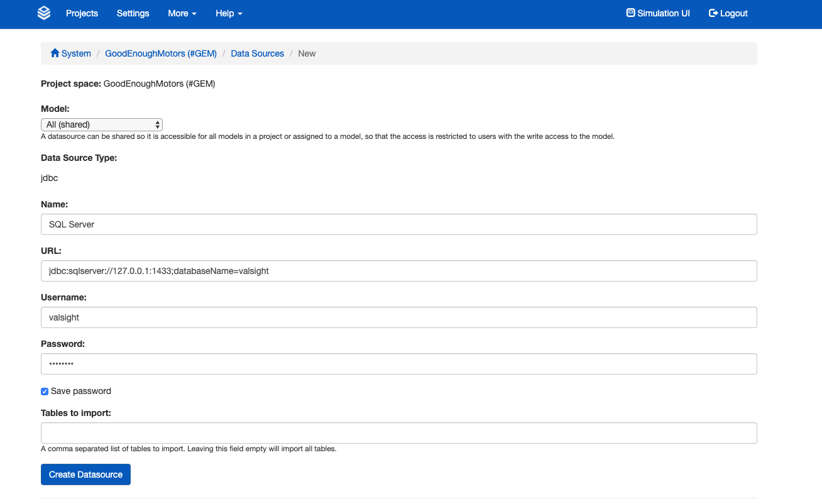This screenshot has height=504, width=822.
Task: Click the Valsight stacked-layers logo icon
Action: click(x=44, y=13)
